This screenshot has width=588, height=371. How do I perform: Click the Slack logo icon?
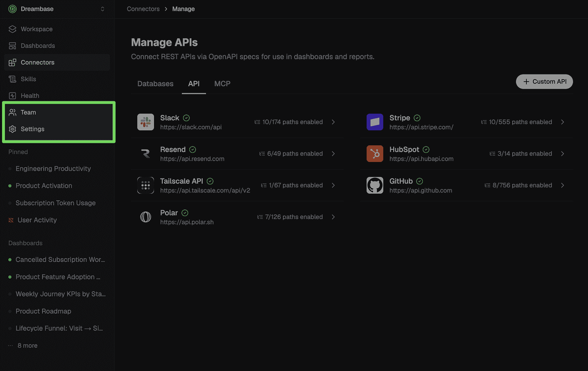(146, 122)
